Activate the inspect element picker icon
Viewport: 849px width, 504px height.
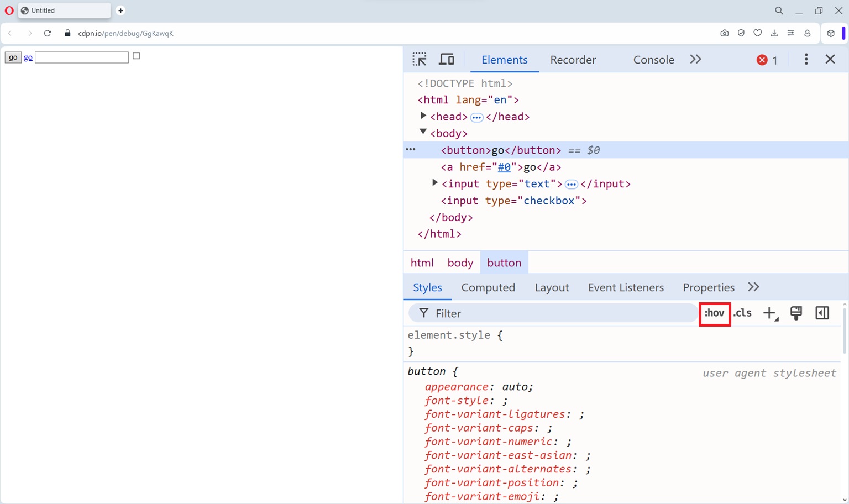[x=420, y=60]
